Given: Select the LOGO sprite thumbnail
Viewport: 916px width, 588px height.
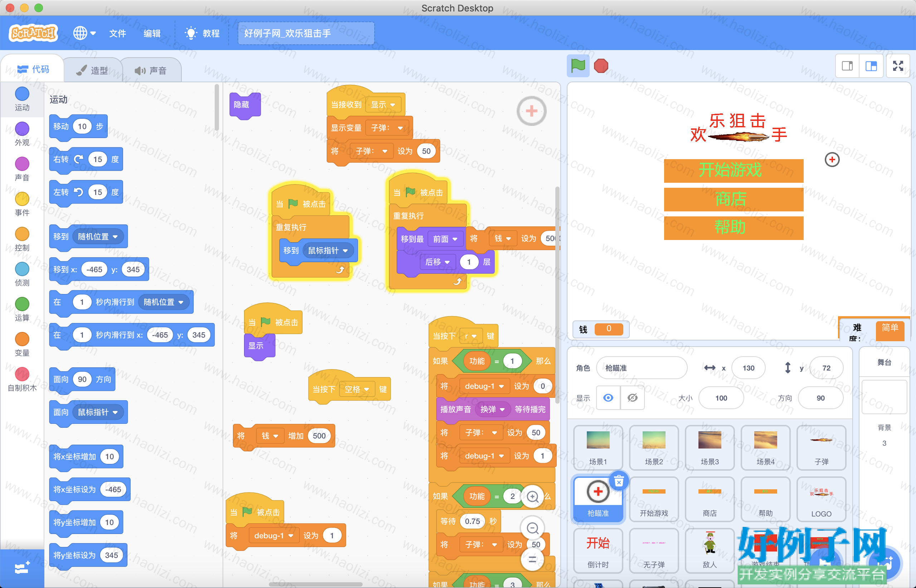Looking at the screenshot, I should click(821, 499).
